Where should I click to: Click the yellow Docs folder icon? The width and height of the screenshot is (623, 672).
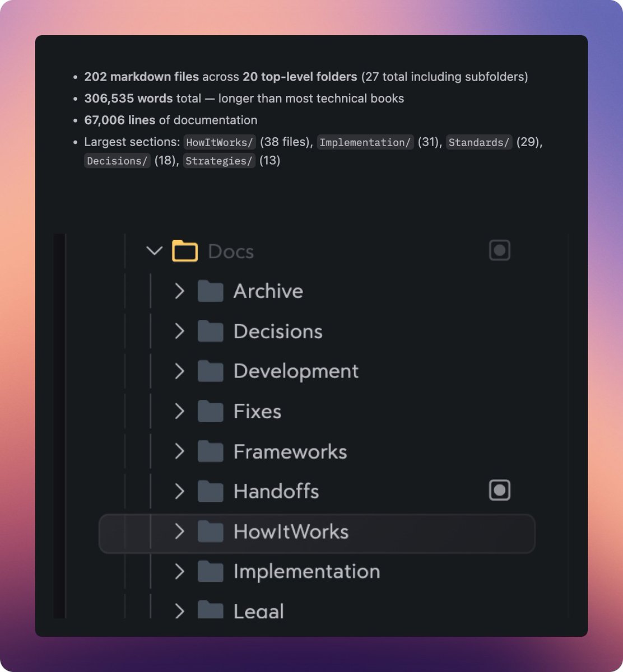click(x=184, y=251)
